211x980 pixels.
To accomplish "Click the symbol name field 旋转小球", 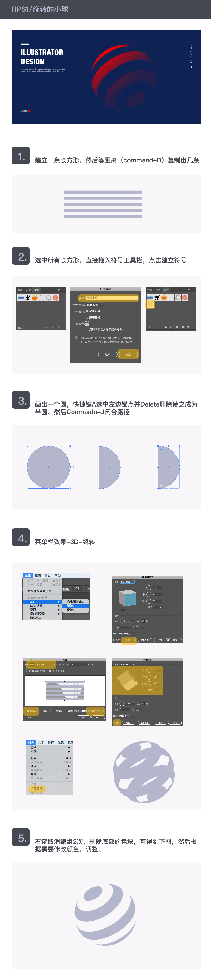I will pos(112,298).
